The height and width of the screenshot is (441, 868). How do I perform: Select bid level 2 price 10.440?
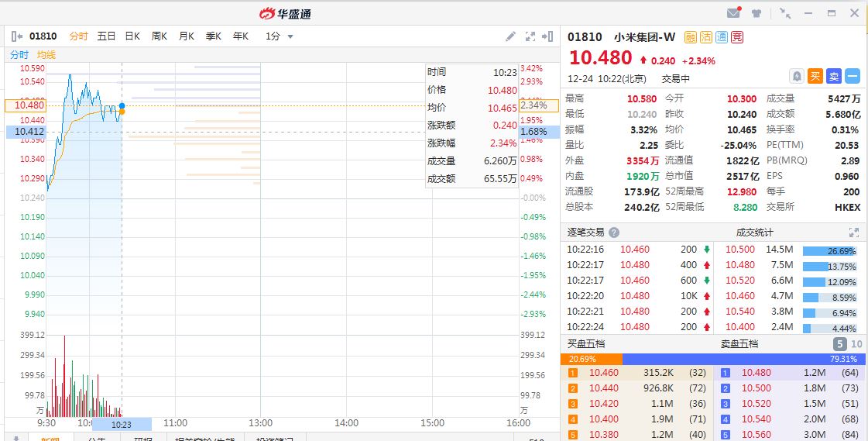click(603, 388)
